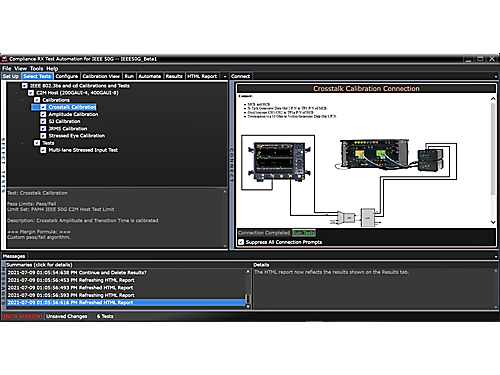Image resolution: width=500 pixels, height=375 pixels.
Task: Click the Messages panel dropdown arrow
Action: [x=496, y=256]
